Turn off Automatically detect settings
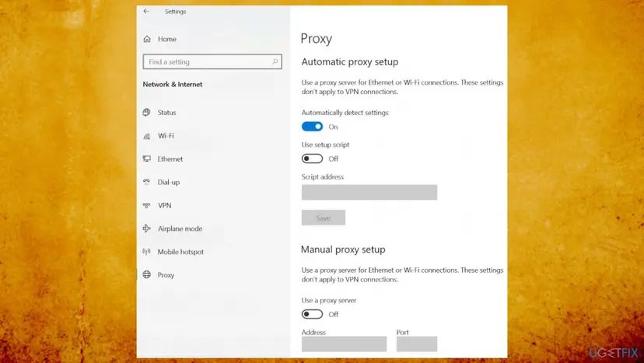Screen dimensions: 644x363 click(312, 127)
